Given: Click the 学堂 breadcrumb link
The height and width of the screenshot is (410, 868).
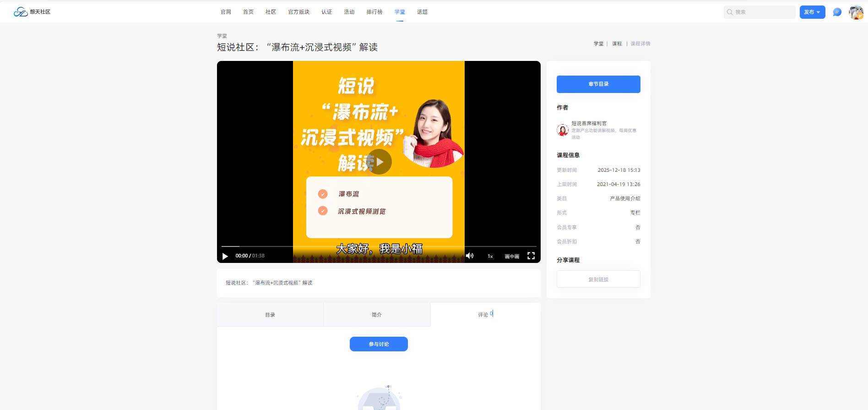Looking at the screenshot, I should (598, 44).
